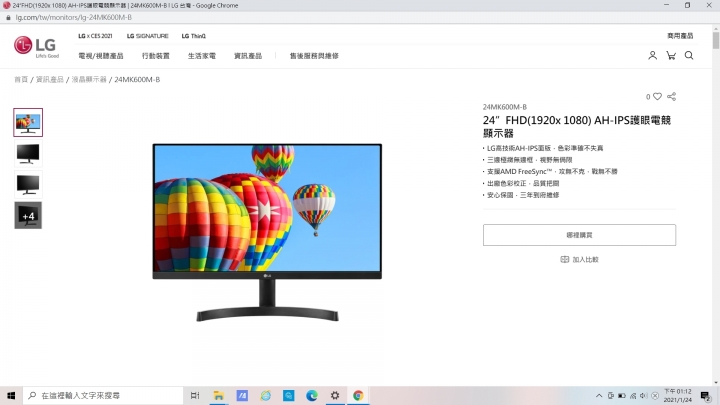Open the blue slash app in taskbar
This screenshot has width=720, height=405.
[x=242, y=395]
